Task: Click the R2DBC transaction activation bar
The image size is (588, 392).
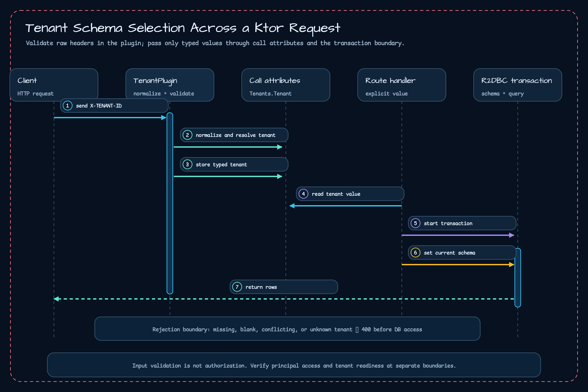Action: [518, 278]
